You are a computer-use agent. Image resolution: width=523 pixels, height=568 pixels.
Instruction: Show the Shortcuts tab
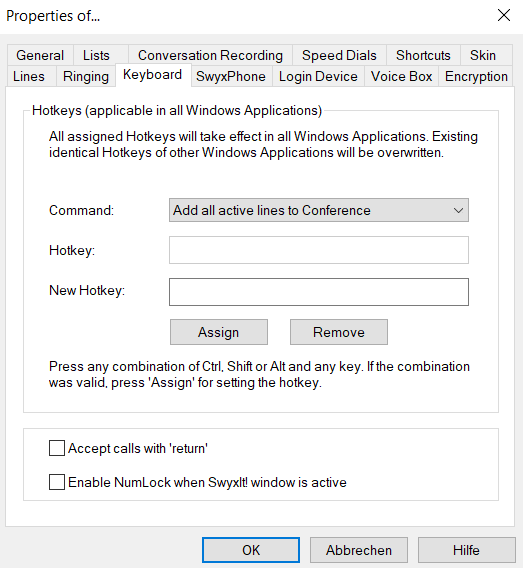point(423,55)
